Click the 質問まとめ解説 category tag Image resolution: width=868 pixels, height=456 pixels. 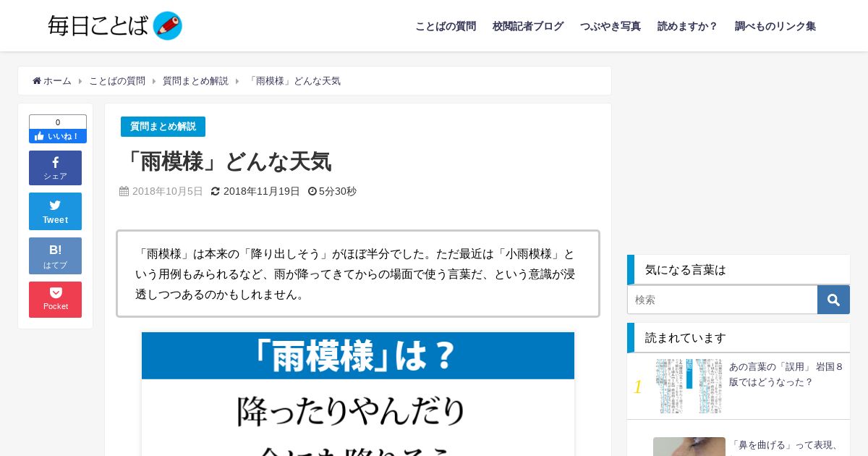[163, 127]
